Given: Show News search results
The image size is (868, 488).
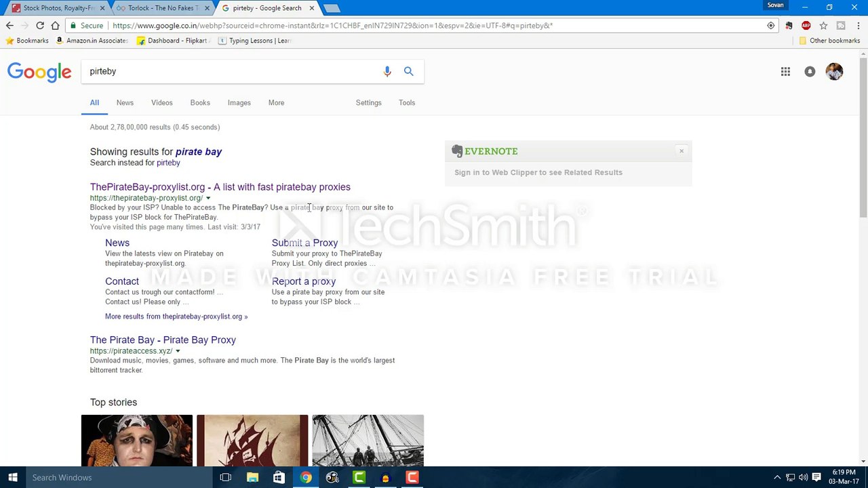Looking at the screenshot, I should [125, 103].
